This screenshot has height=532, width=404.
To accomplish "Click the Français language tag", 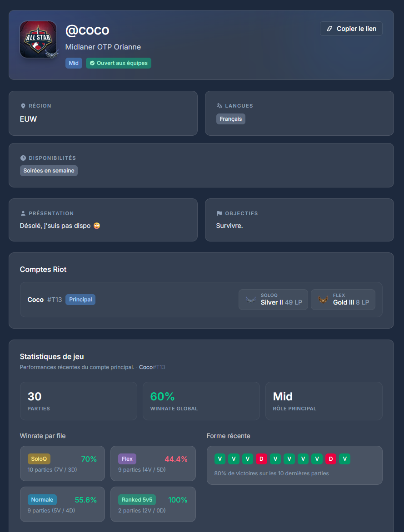I will (231, 119).
